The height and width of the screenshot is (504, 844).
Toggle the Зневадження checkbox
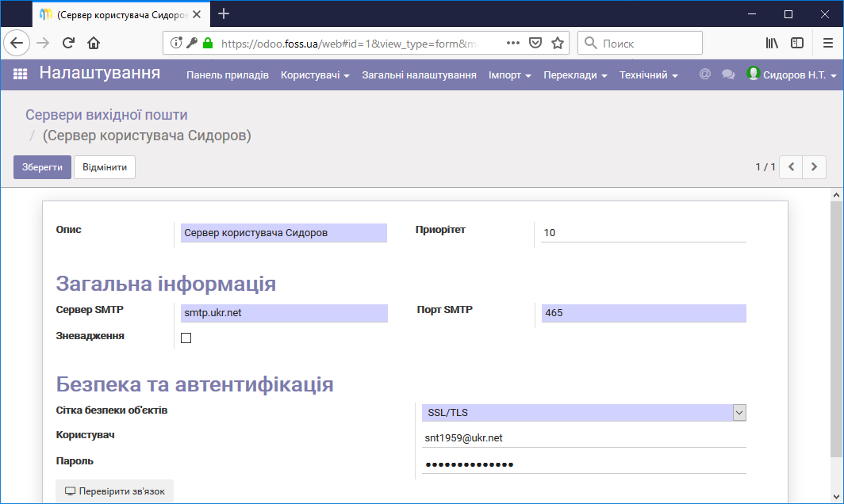pos(186,338)
